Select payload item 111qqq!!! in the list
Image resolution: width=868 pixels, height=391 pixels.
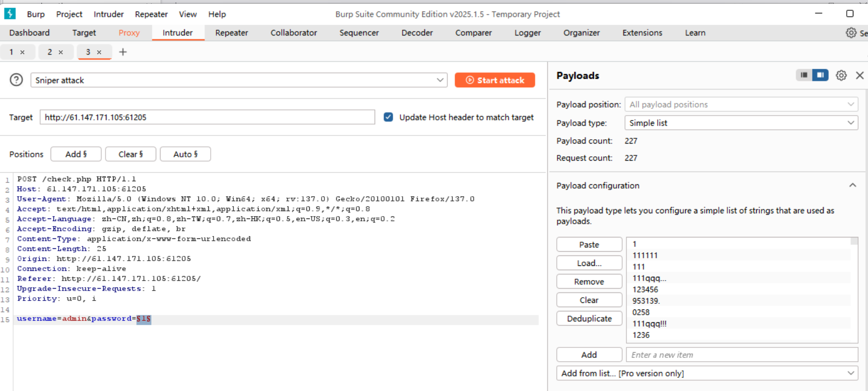click(x=738, y=324)
